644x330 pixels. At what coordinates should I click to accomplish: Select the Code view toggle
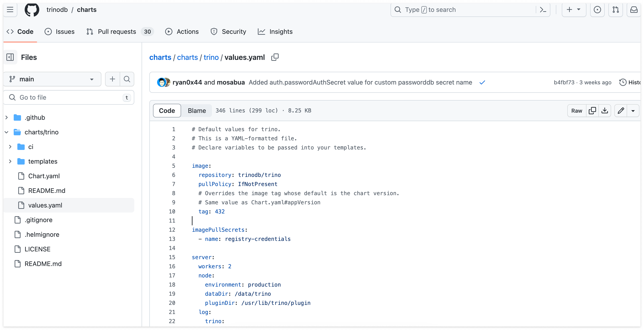167,111
